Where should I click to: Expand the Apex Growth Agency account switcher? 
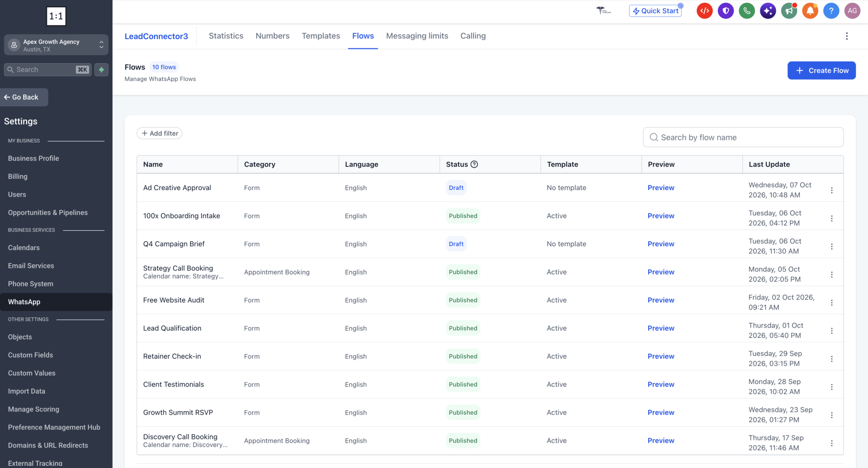tap(56, 45)
